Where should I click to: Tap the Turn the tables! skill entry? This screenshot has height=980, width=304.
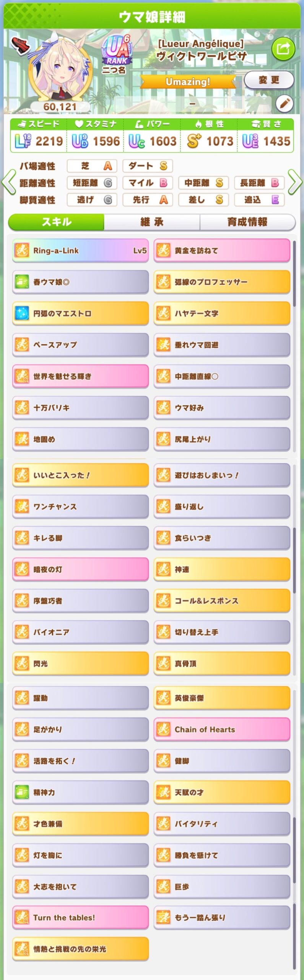(x=80, y=917)
